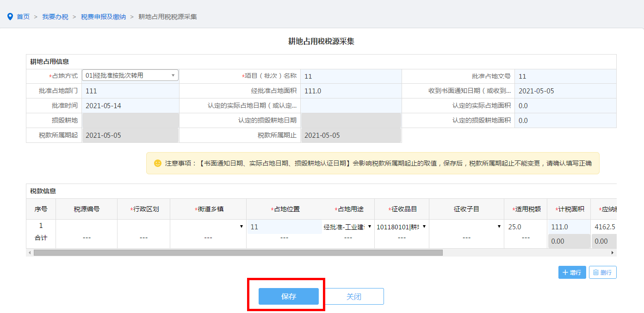The height and width of the screenshot is (313, 644).
Task: Click the 认定的损毁耕地日期 greyed field
Action: click(x=351, y=121)
